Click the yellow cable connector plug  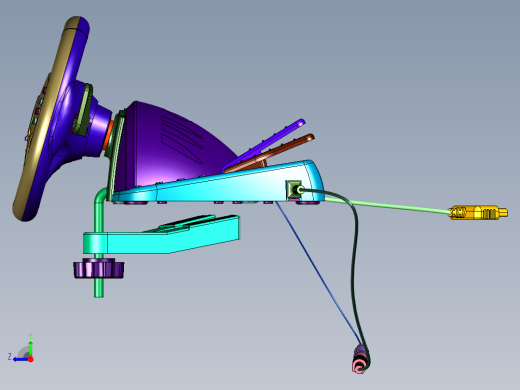tap(478, 212)
